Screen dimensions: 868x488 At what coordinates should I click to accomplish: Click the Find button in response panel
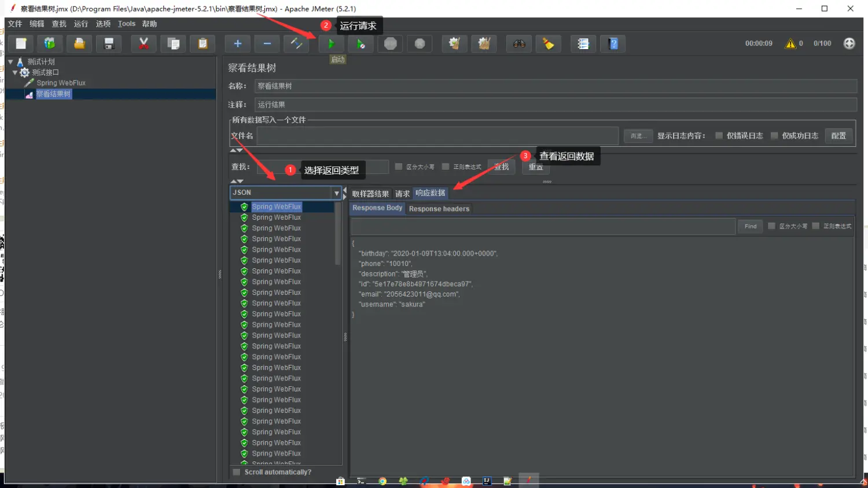(751, 226)
